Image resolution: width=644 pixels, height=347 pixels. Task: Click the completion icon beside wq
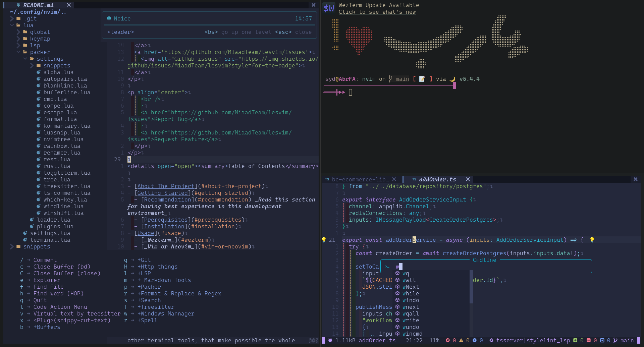pos(397,273)
